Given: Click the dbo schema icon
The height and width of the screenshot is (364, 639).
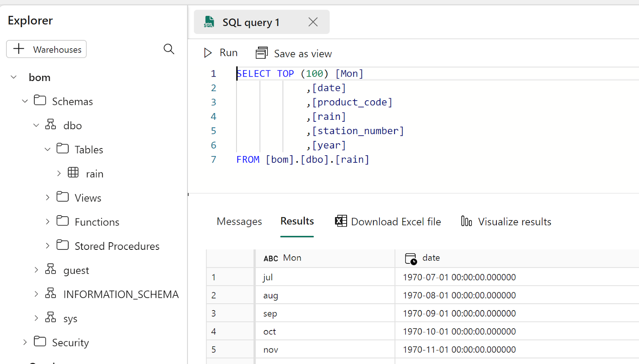Looking at the screenshot, I should pos(51,124).
